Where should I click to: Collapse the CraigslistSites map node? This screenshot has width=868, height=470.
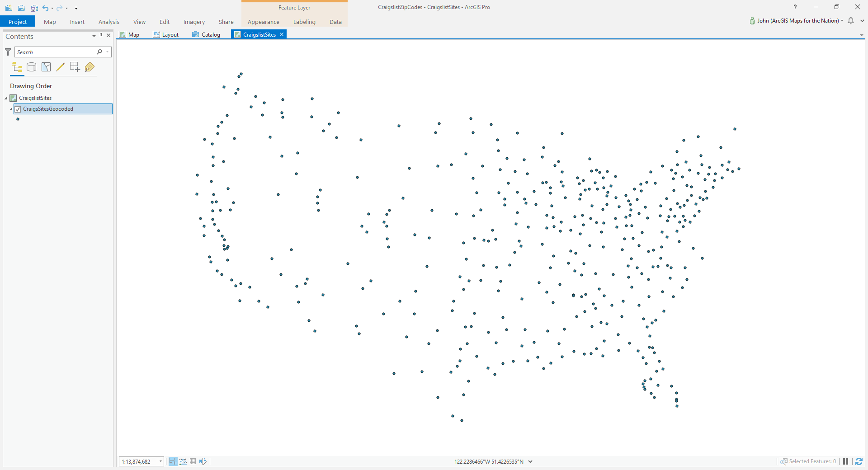coord(6,98)
